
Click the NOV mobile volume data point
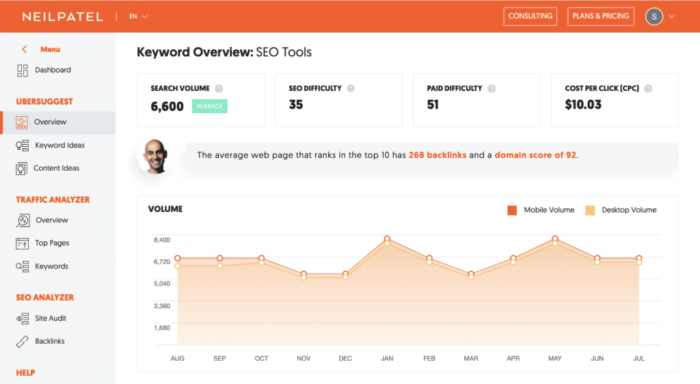(304, 274)
